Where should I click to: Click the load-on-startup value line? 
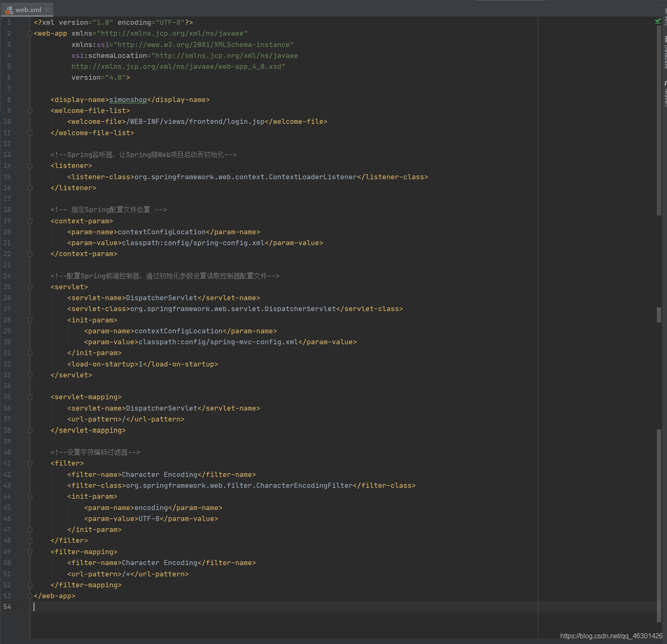(143, 364)
